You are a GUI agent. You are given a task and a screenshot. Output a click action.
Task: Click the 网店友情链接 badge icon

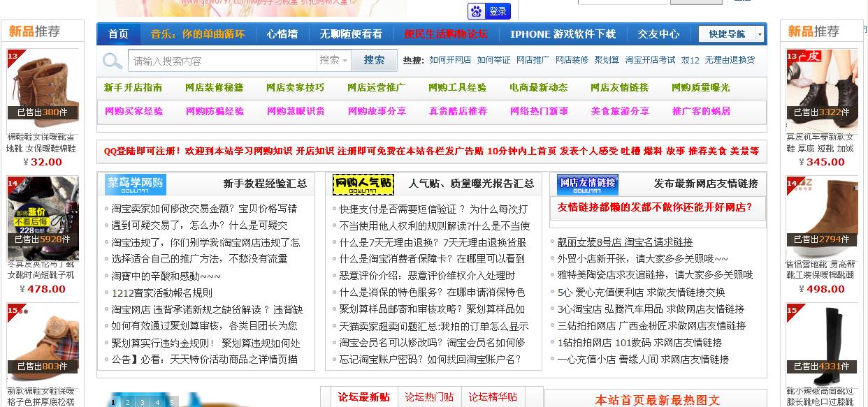pos(588,183)
